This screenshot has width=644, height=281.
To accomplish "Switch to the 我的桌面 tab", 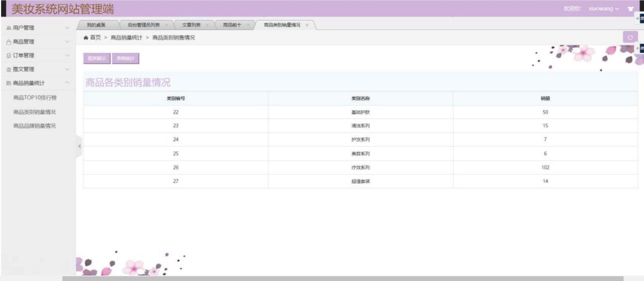I will [x=96, y=25].
